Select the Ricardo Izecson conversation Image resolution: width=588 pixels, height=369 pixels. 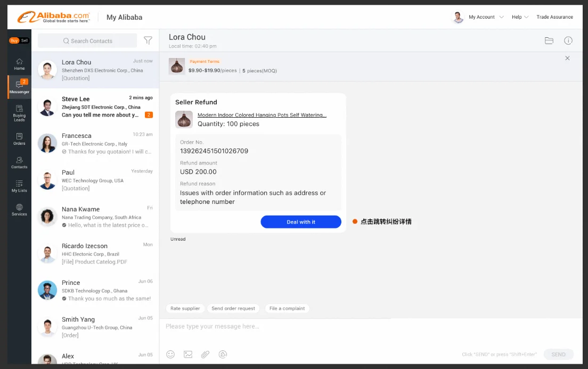(95, 254)
